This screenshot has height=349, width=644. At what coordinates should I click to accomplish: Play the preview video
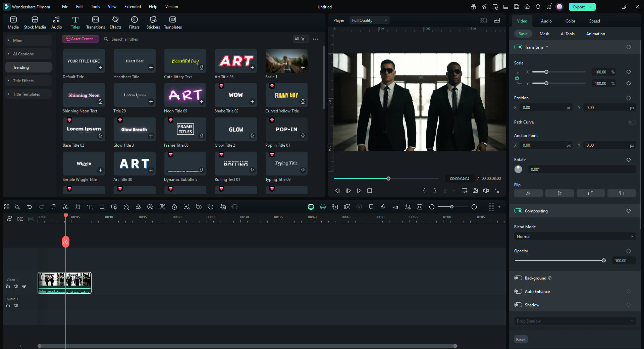359,191
